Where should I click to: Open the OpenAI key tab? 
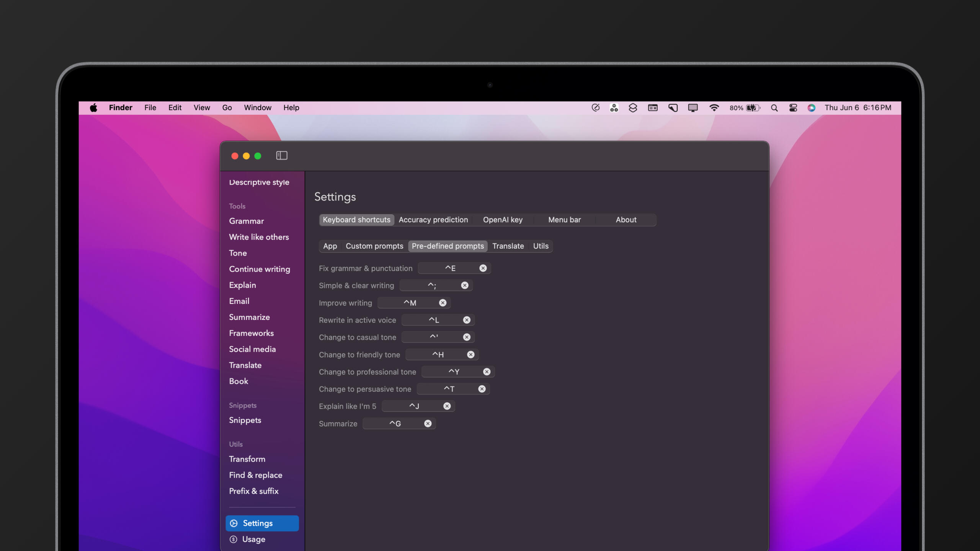(x=502, y=220)
